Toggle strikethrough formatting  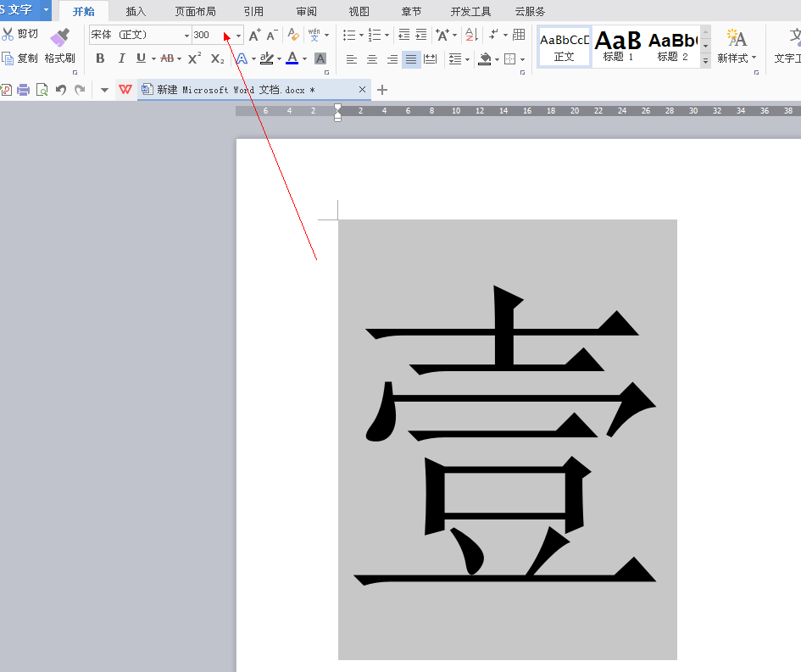click(x=168, y=58)
